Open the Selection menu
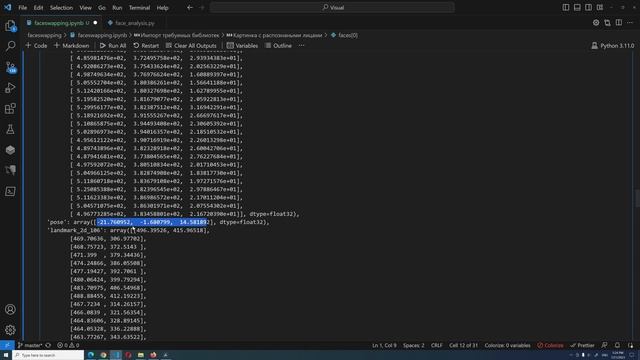The width and height of the screenshot is (640, 360). point(61,8)
